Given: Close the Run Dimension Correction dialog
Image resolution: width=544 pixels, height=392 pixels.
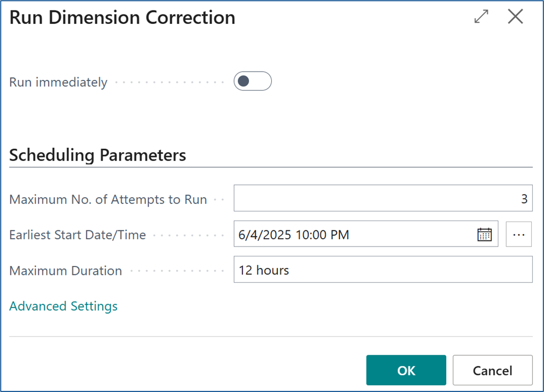Looking at the screenshot, I should (x=515, y=17).
